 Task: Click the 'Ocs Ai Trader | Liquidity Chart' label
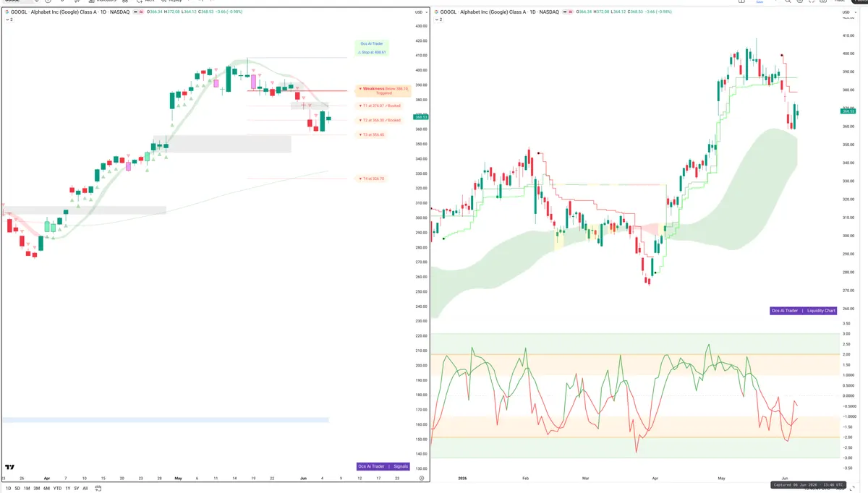pos(803,311)
